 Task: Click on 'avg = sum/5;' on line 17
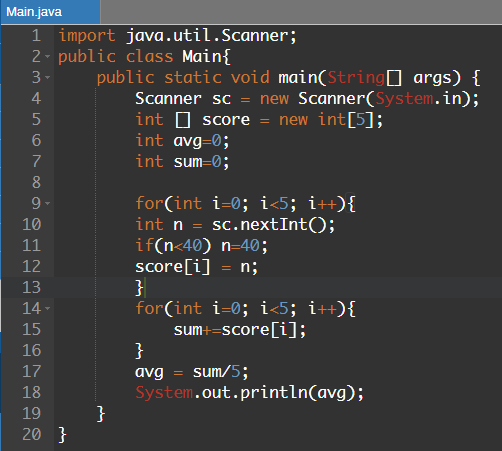pyautogui.click(x=192, y=372)
